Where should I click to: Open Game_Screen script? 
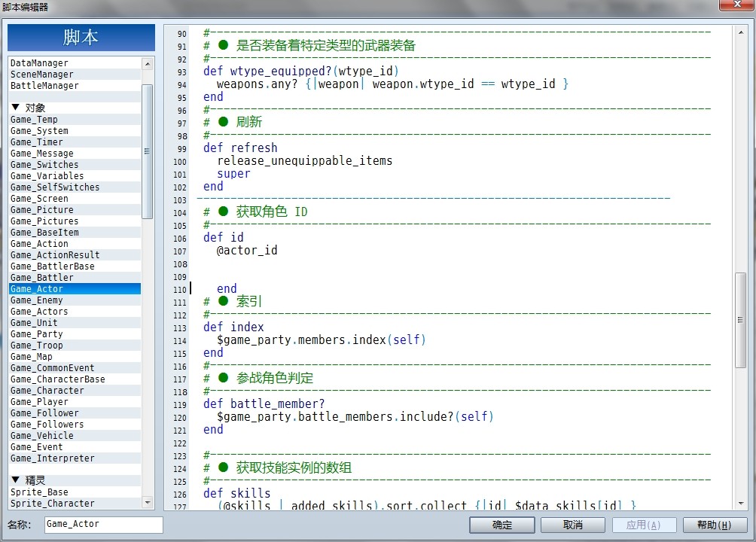(x=75, y=199)
